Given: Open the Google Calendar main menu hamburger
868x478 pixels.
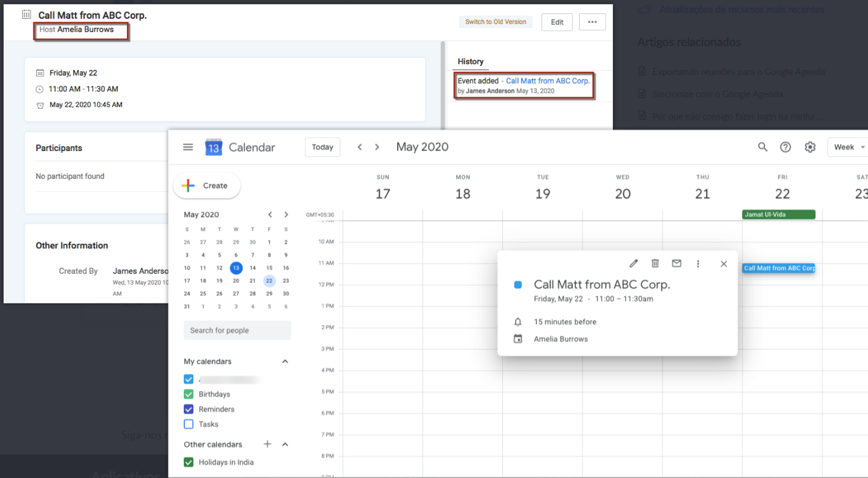Looking at the screenshot, I should tap(188, 147).
